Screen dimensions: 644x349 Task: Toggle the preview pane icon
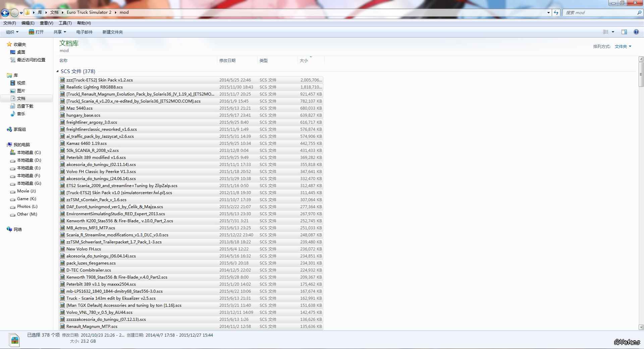[x=624, y=32]
